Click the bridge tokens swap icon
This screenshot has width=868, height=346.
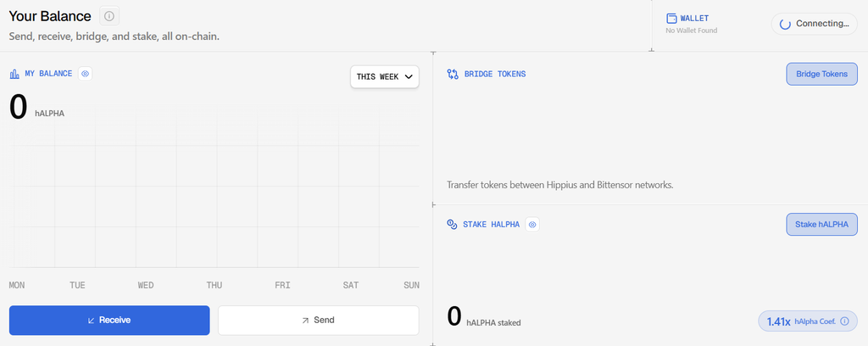(x=453, y=74)
